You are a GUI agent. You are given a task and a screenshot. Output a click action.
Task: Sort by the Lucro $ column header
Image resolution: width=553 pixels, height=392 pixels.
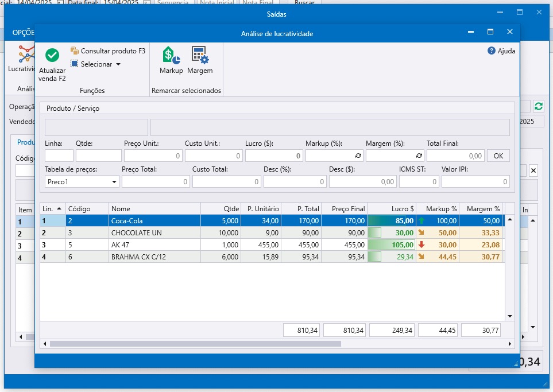coord(392,209)
